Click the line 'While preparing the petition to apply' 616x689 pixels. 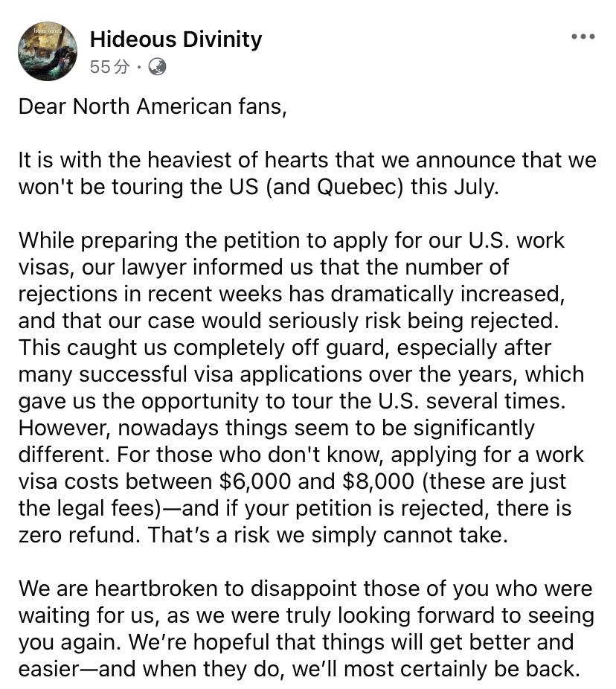pyautogui.click(x=291, y=241)
